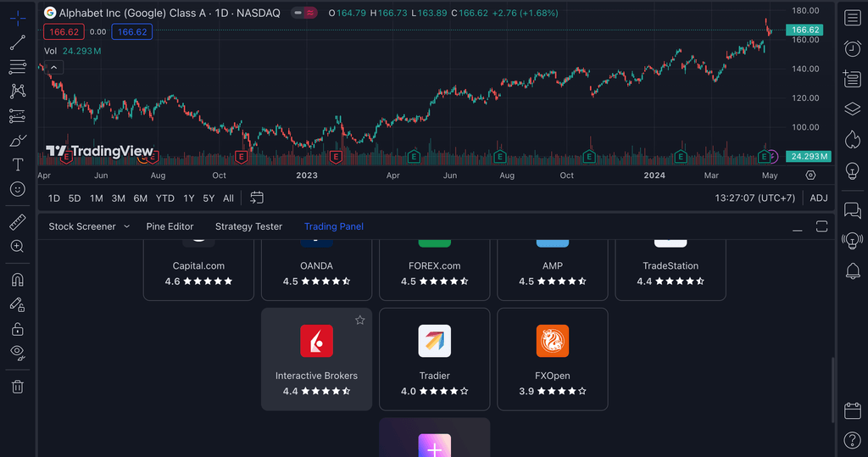Click the ADJ adjustment button
Viewport: 868px width, 457px height.
point(819,198)
